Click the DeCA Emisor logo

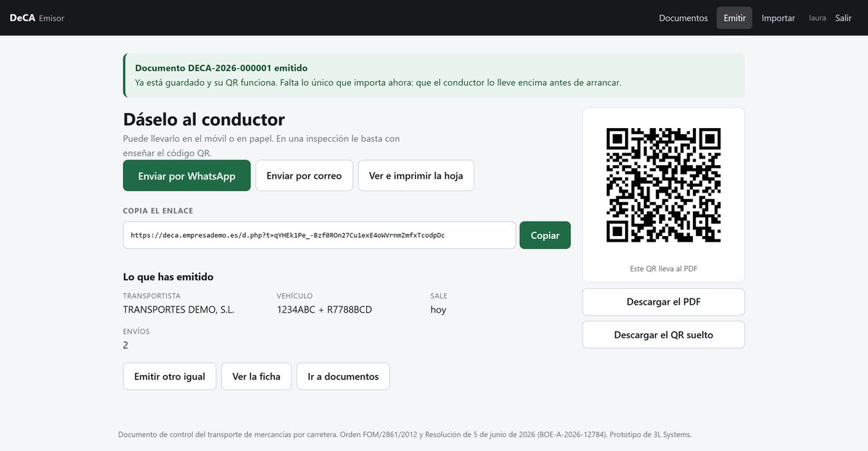[37, 18]
